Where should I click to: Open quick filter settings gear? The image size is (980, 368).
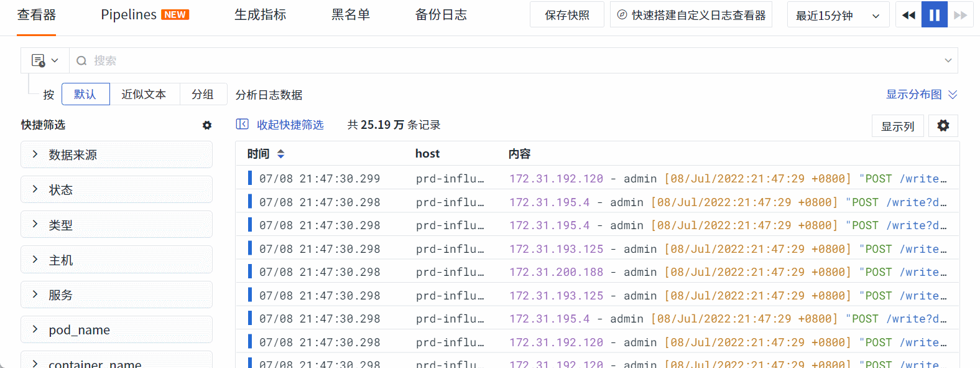(x=207, y=125)
